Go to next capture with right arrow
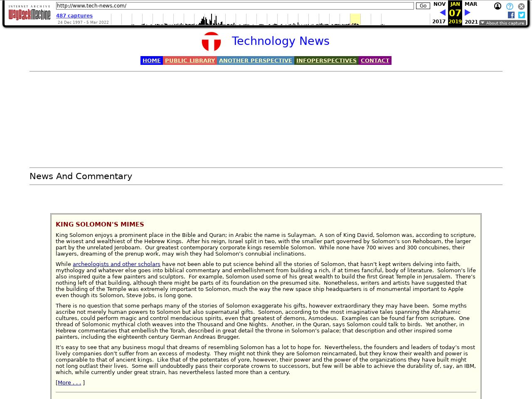The image size is (532, 399). pos(467,13)
